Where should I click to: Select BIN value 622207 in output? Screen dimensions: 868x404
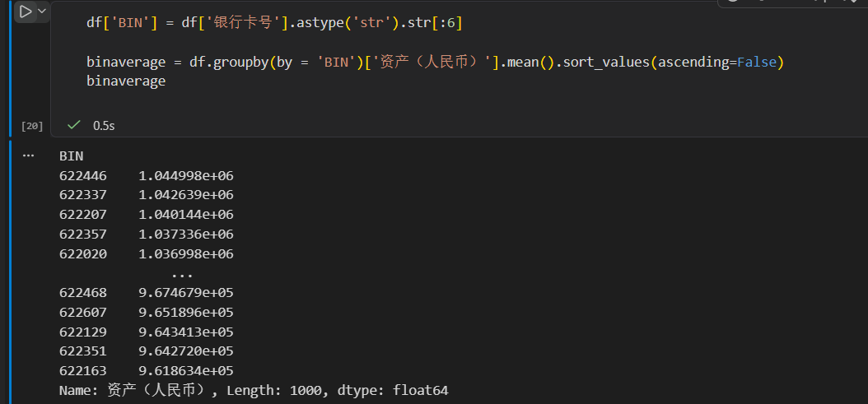pyautogui.click(x=83, y=215)
